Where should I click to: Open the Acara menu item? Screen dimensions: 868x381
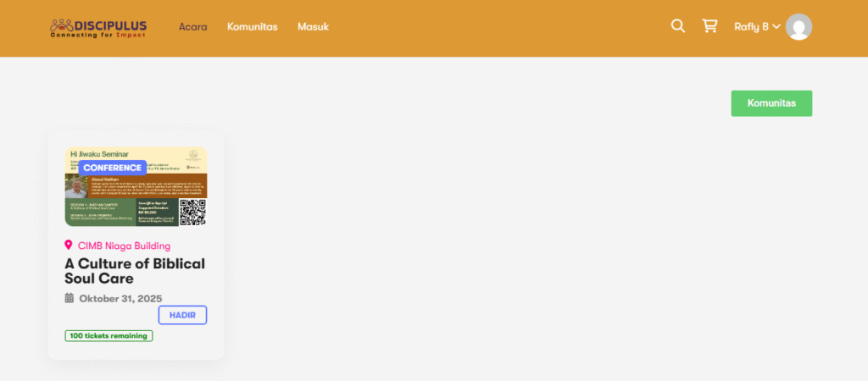[x=192, y=26]
